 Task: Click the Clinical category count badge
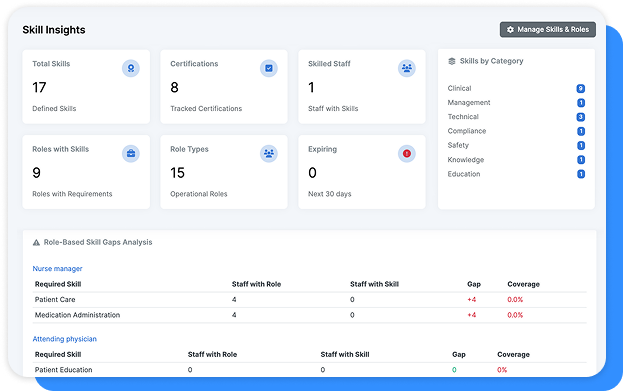(x=580, y=89)
